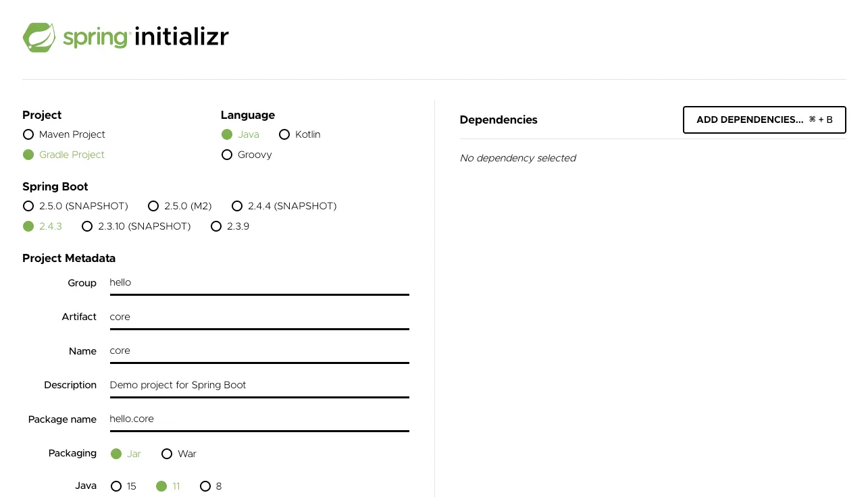This screenshot has height=497, width=868.
Task: Select Spring Boot 2.3.10 (SNAPSHOT)
Action: [87, 226]
